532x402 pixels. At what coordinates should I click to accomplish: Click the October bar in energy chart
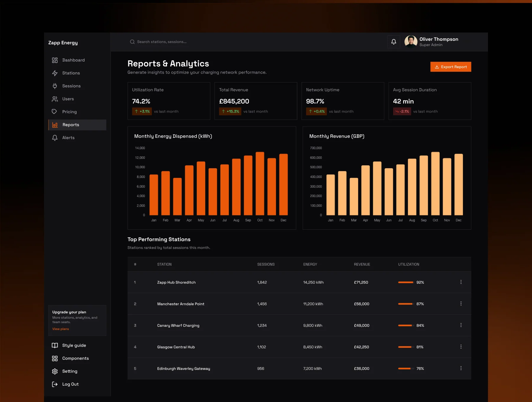click(x=260, y=184)
